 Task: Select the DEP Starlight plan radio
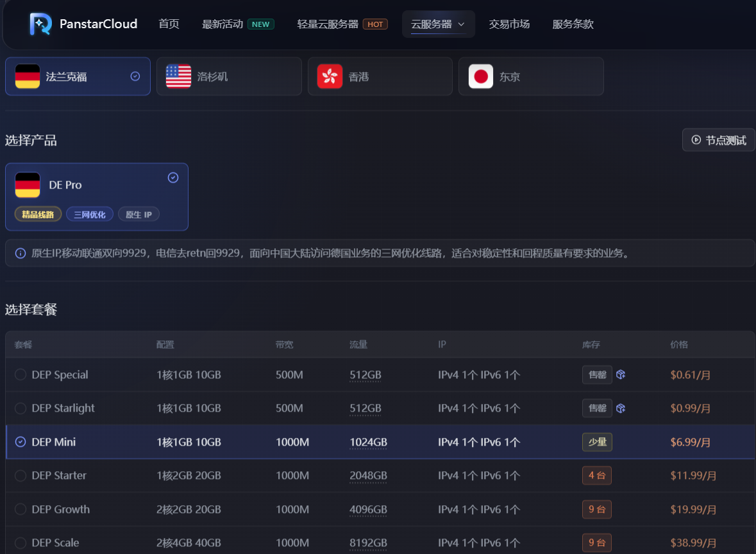[21, 408]
